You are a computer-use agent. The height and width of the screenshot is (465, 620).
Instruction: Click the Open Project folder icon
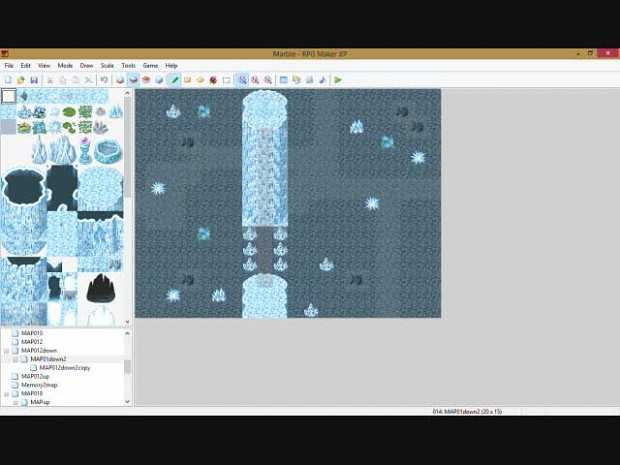point(21,80)
